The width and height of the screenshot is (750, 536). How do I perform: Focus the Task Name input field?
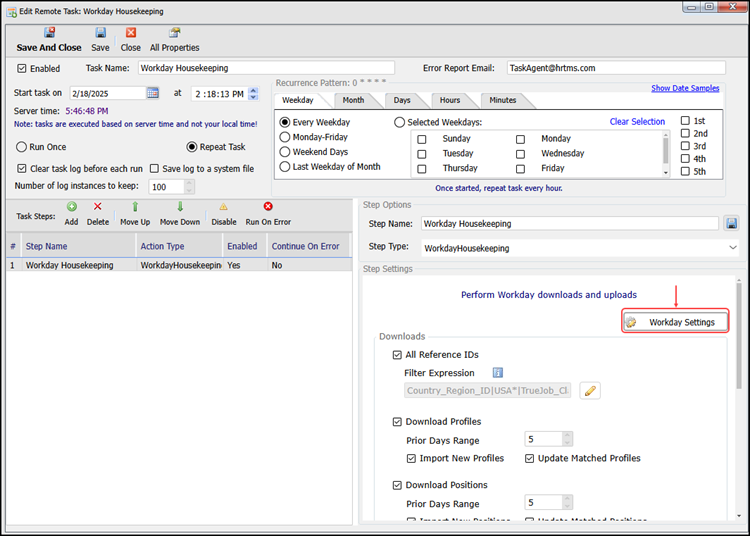point(266,68)
